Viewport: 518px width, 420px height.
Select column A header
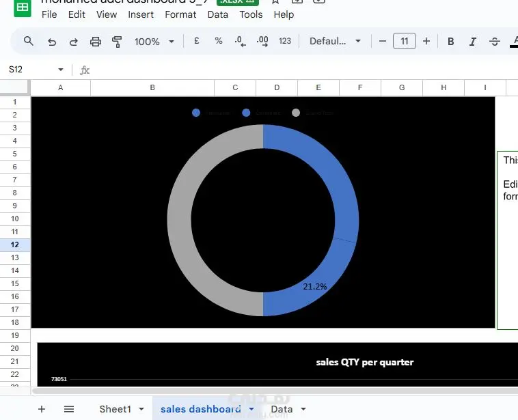(60, 87)
